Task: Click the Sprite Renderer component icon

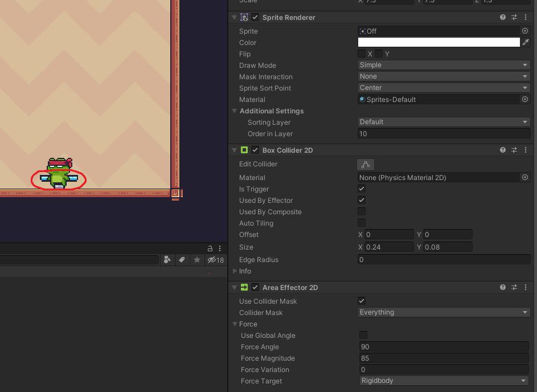Action: 244,17
